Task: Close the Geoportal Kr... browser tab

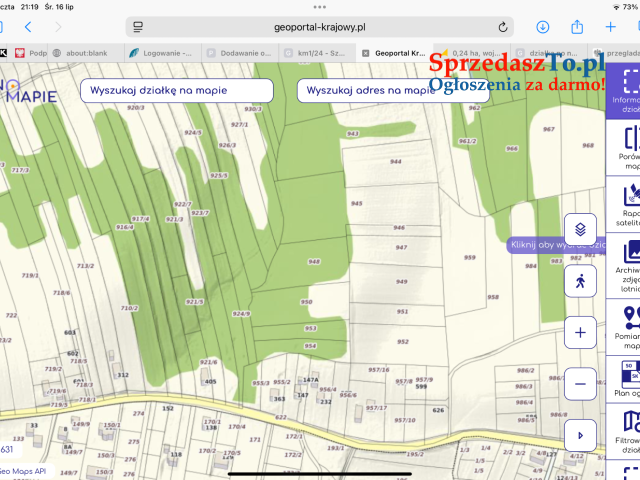Action: tap(366, 53)
